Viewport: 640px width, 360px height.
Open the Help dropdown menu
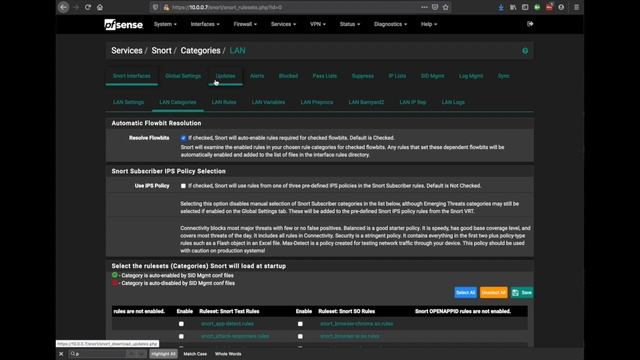coord(429,24)
